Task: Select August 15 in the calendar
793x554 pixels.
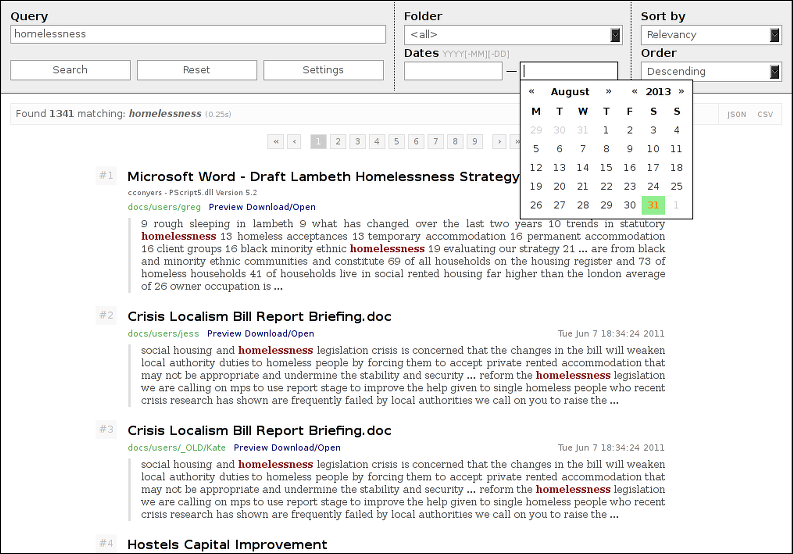Action: (x=606, y=167)
